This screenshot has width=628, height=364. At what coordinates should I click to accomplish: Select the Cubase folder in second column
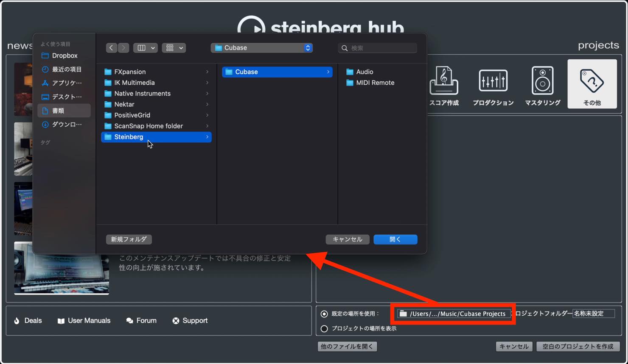click(277, 72)
